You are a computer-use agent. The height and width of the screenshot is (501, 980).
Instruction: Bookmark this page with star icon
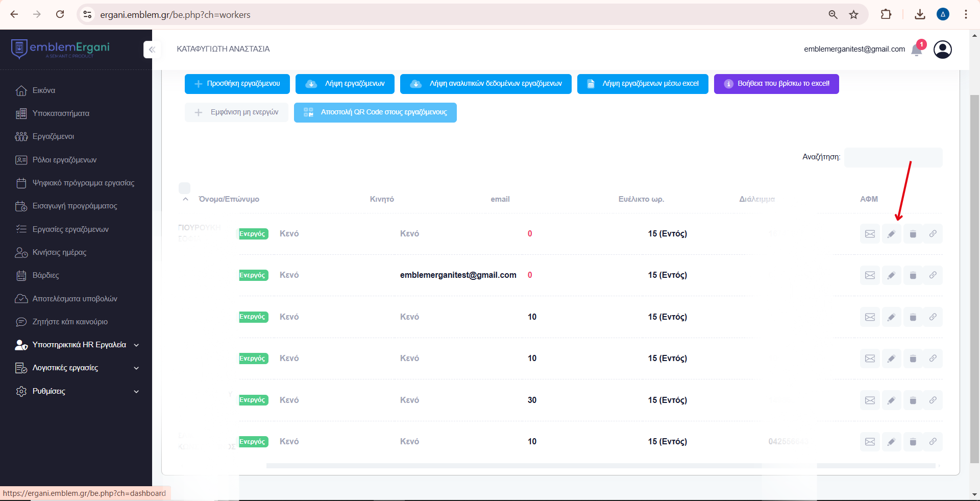[853, 14]
